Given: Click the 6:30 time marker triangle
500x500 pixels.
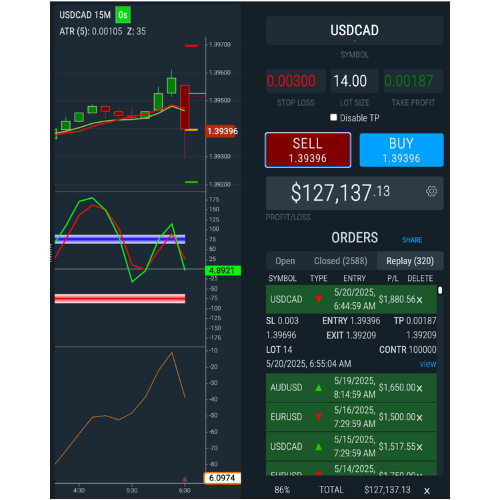Looking at the screenshot, I should point(185,479).
